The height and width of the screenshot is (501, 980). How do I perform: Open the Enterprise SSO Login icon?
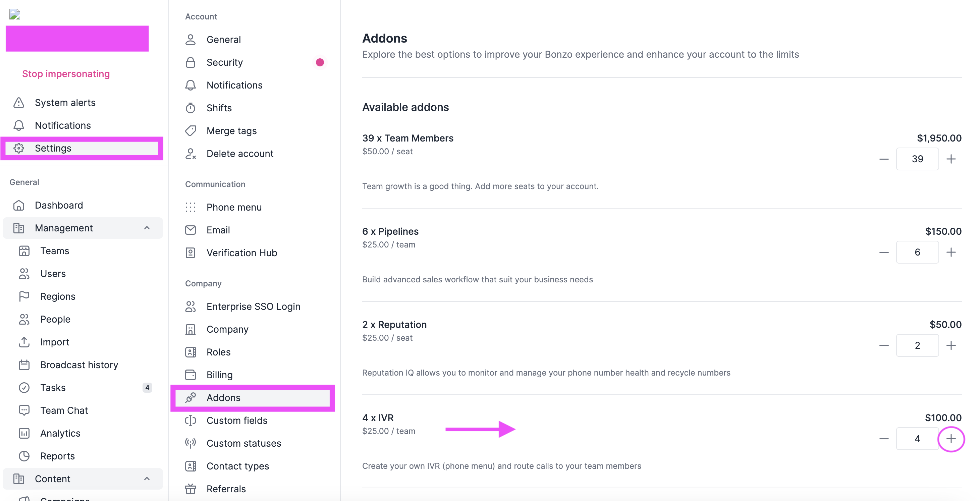pyautogui.click(x=190, y=307)
